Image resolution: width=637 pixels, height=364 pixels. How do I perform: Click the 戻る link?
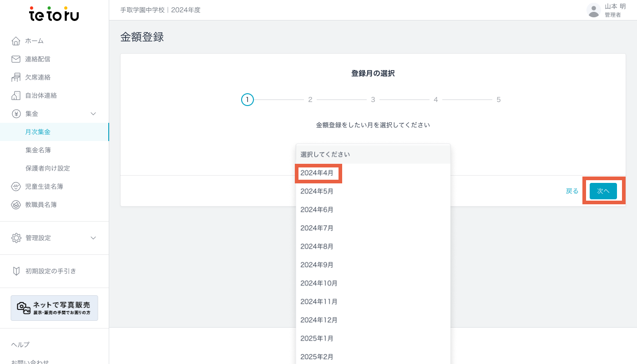pyautogui.click(x=572, y=191)
